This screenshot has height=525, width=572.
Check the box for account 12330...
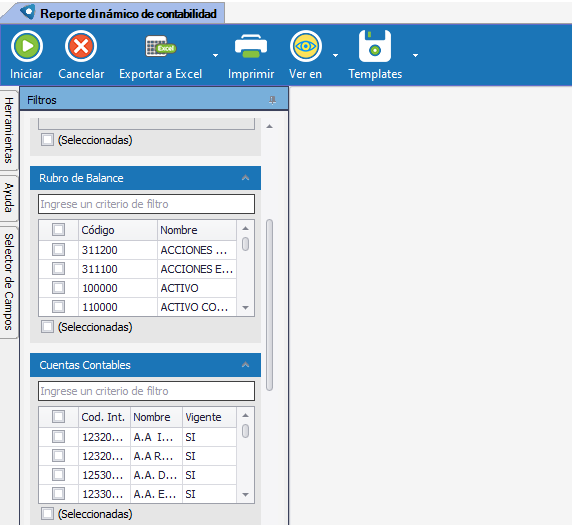[x=58, y=494]
